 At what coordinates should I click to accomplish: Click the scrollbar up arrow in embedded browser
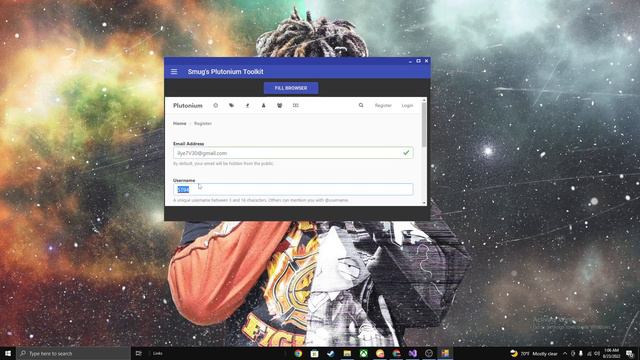424,100
